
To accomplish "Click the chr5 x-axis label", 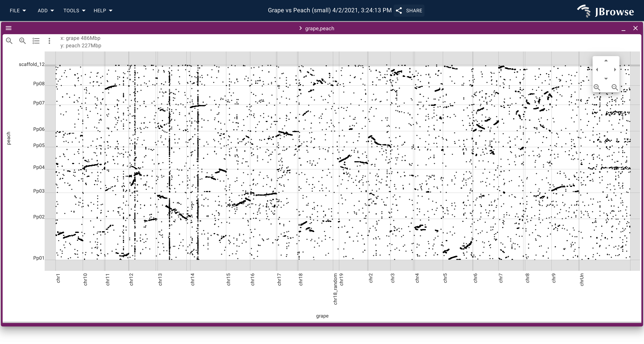I will point(445,278).
